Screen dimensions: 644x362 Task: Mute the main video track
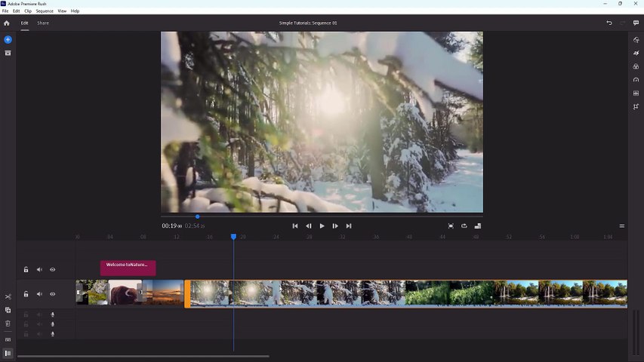[x=39, y=294]
